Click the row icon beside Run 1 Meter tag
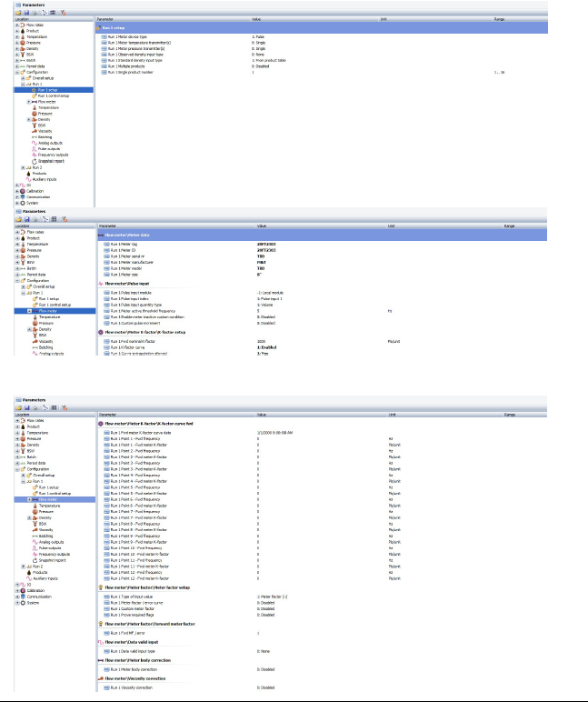 [106, 245]
